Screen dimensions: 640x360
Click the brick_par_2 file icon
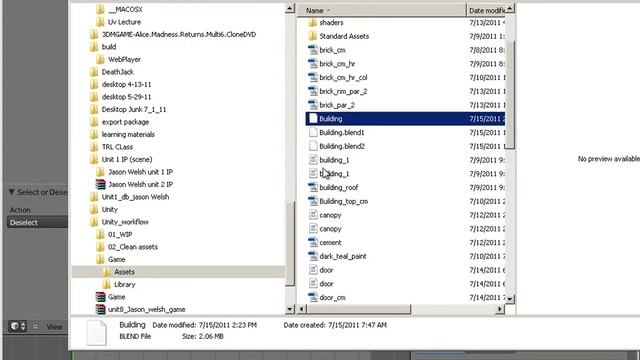pos(313,105)
